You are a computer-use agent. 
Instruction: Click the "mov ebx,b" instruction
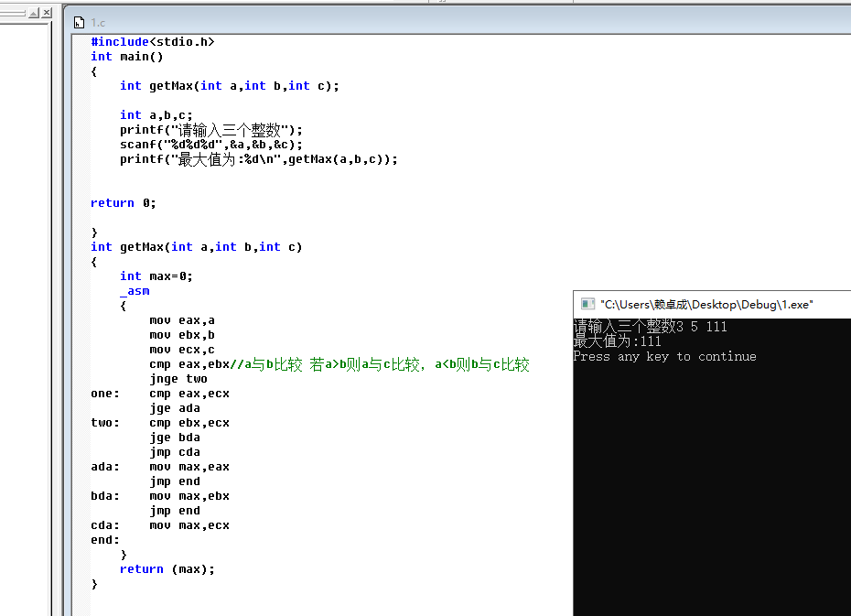pos(182,335)
